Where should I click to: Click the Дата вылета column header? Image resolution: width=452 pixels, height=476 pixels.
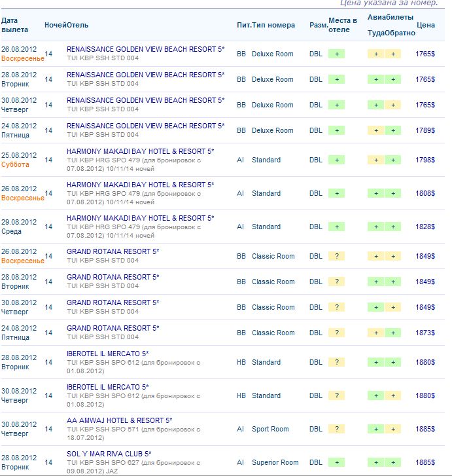[x=14, y=25]
